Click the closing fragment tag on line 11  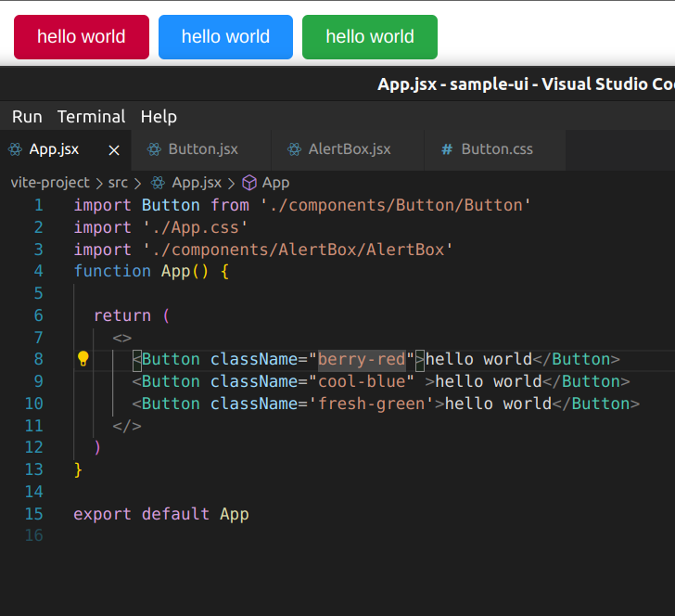click(x=127, y=426)
